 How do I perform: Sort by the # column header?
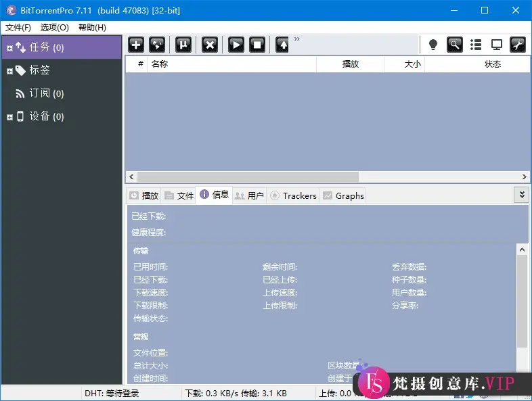coord(137,64)
